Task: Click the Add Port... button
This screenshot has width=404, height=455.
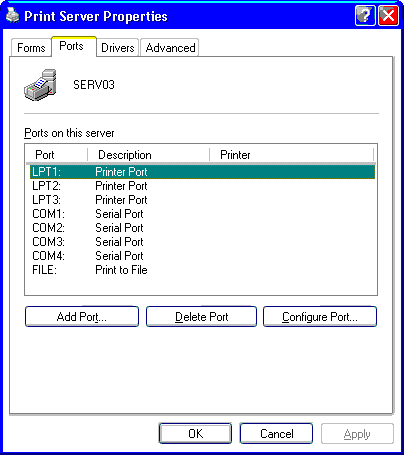Action: click(82, 316)
